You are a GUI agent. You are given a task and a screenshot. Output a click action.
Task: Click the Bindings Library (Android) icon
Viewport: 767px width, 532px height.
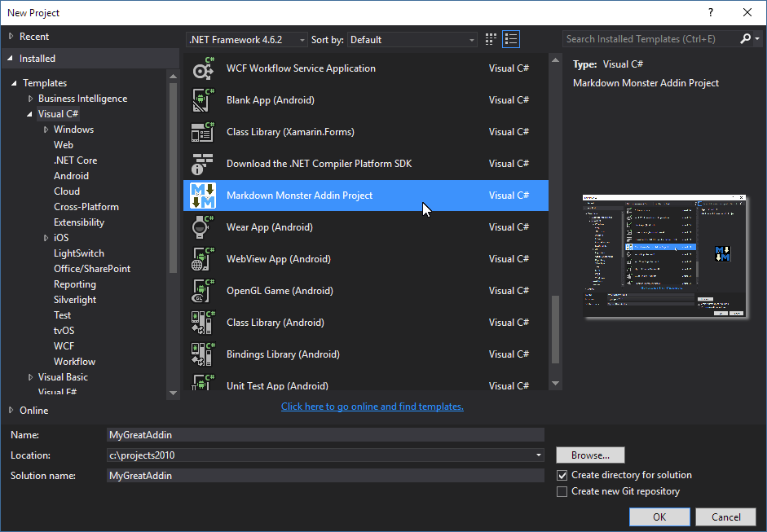pyautogui.click(x=202, y=354)
